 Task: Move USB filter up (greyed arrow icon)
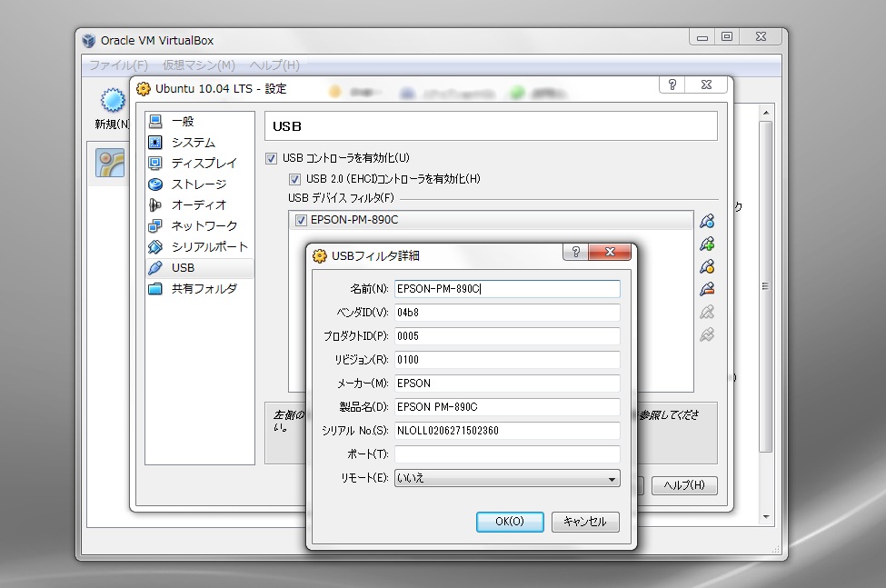pyautogui.click(x=707, y=312)
